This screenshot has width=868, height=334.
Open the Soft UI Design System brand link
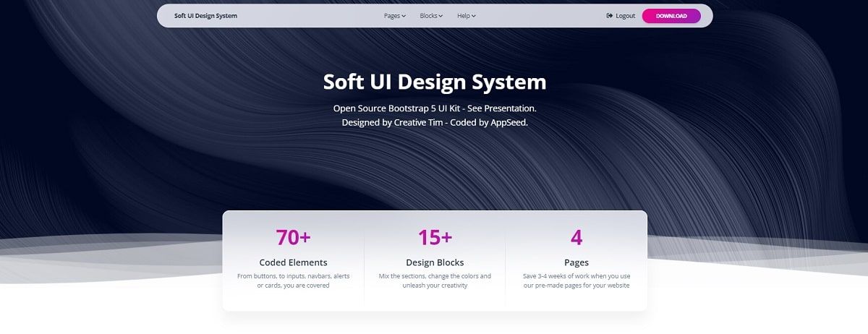pos(205,16)
